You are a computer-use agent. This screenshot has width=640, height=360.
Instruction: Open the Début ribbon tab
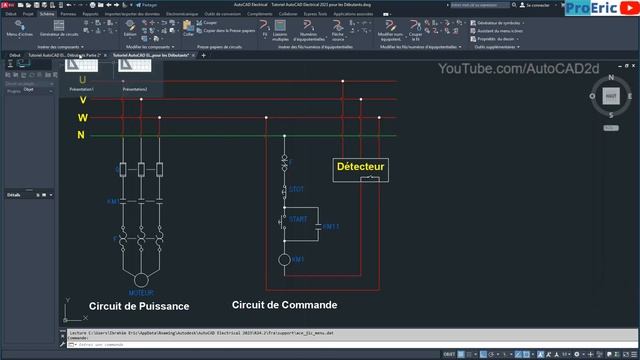11,14
